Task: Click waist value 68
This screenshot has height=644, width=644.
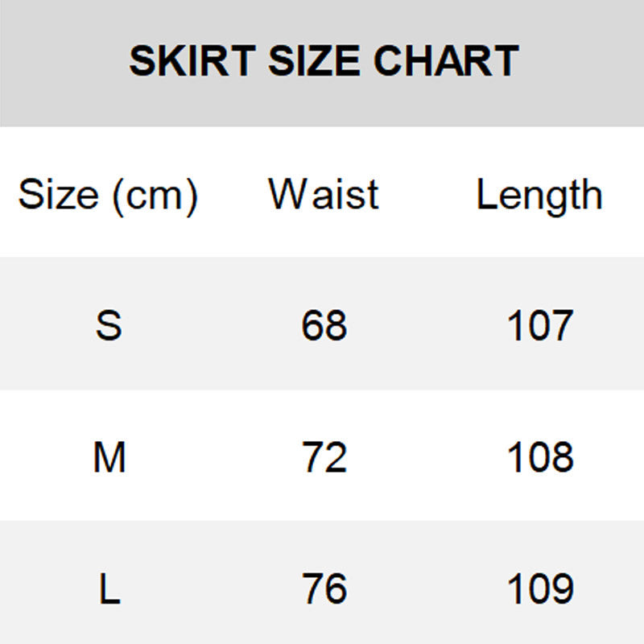Action: [x=324, y=326]
